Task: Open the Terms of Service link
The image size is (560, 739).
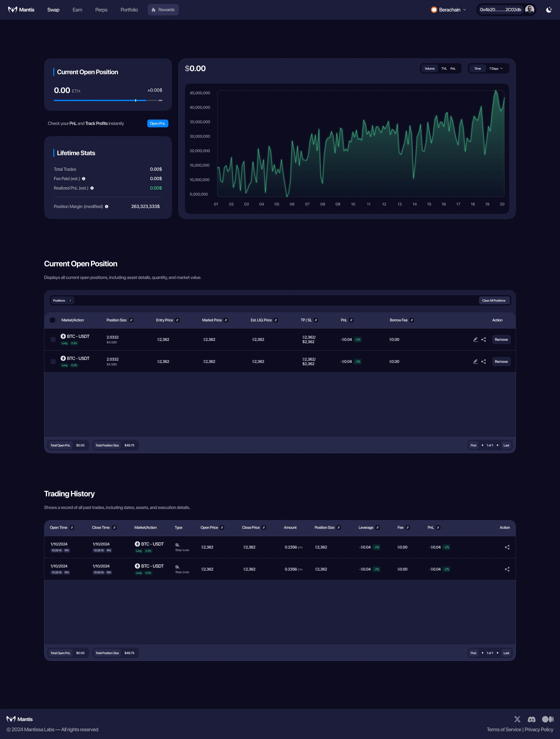Action: [x=504, y=730]
